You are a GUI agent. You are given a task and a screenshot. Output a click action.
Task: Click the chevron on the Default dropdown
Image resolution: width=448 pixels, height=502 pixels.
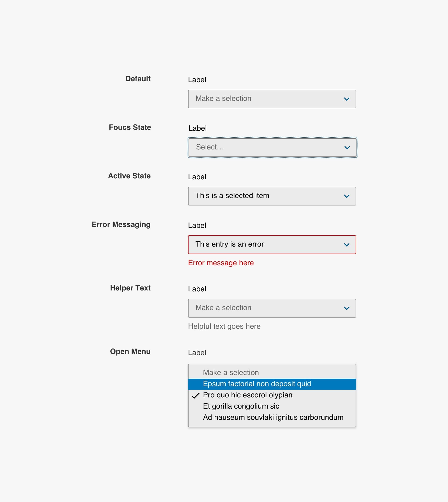click(x=346, y=99)
